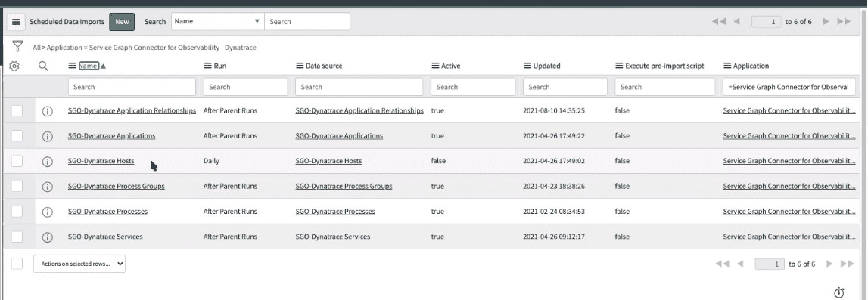Click the bottom page number field
Viewport: 868px width, 300px height.
(x=770, y=264)
